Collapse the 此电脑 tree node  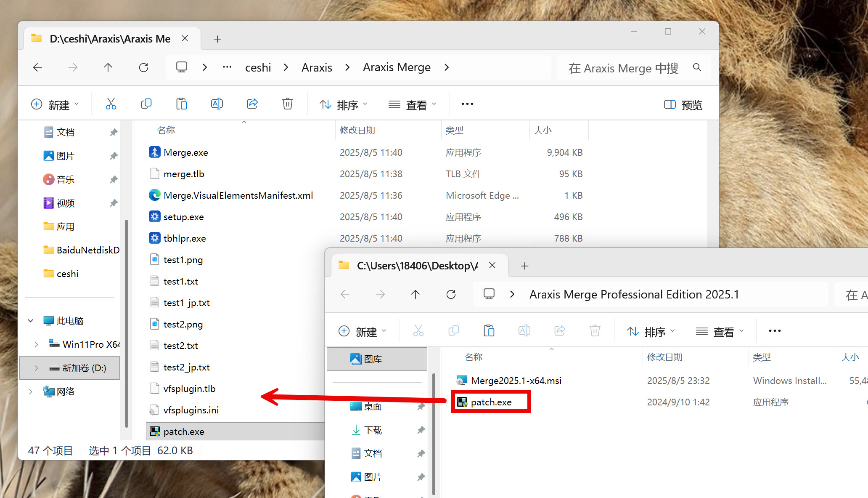pos(31,321)
